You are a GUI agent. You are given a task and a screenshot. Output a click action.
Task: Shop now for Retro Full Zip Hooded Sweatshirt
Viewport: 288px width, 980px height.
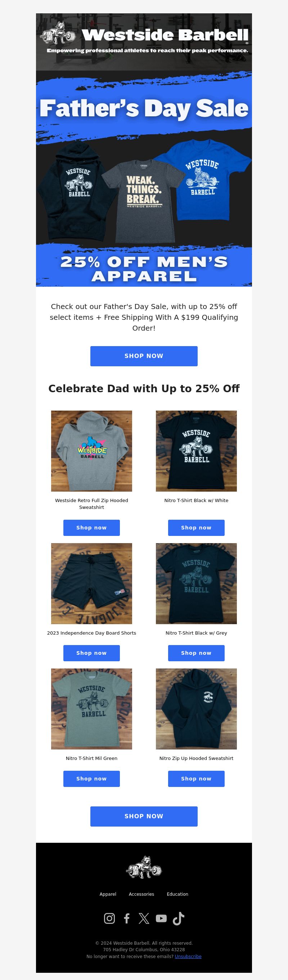[91, 528]
